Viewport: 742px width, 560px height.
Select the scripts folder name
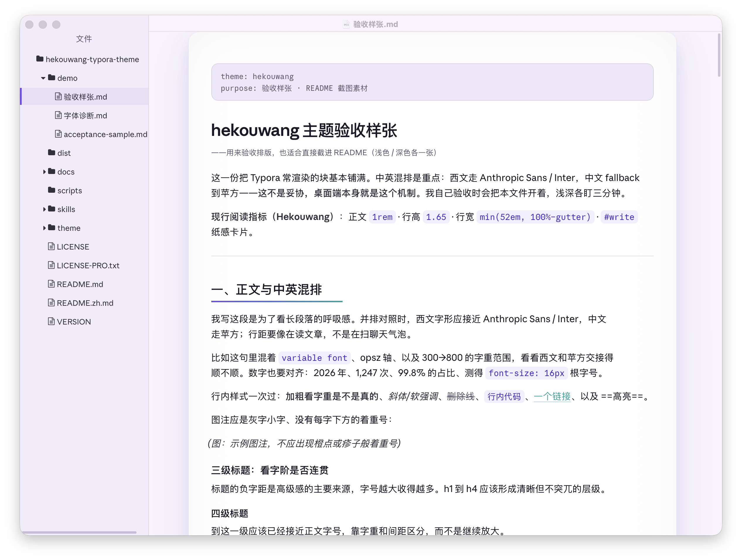pyautogui.click(x=69, y=191)
